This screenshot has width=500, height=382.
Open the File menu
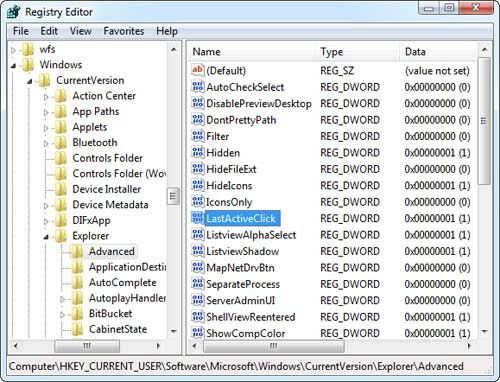tap(21, 31)
